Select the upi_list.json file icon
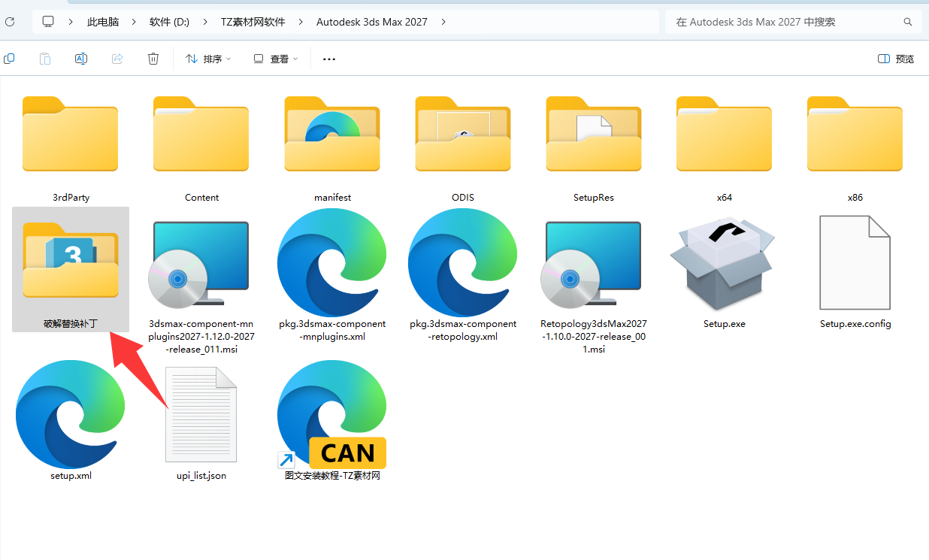Image resolution: width=929 pixels, height=560 pixels. 201,414
